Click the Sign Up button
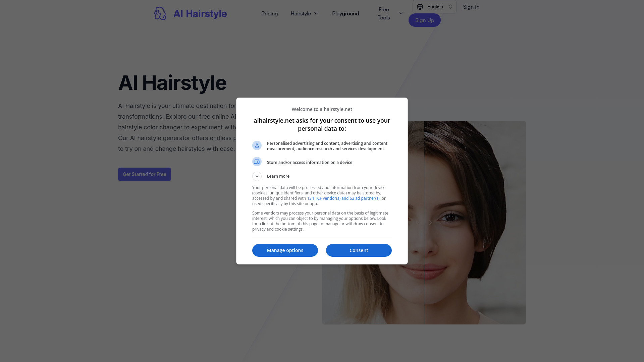 tap(425, 20)
